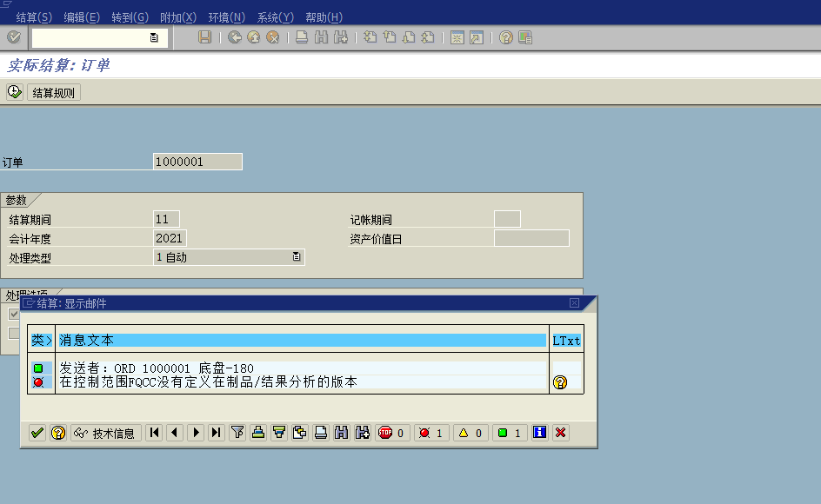
Task: Open the 结算(S) menu
Action: pyautogui.click(x=34, y=17)
